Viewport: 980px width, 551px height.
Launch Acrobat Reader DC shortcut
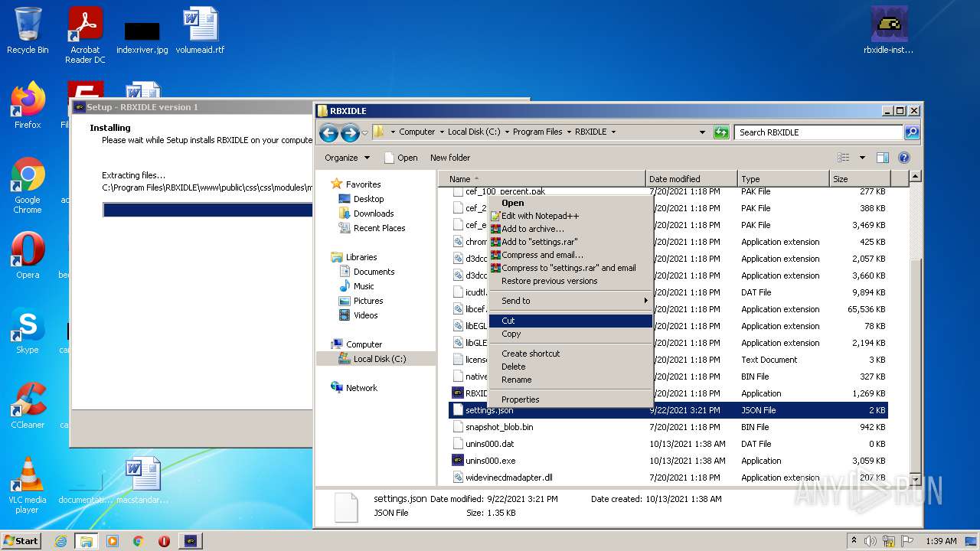[x=85, y=35]
